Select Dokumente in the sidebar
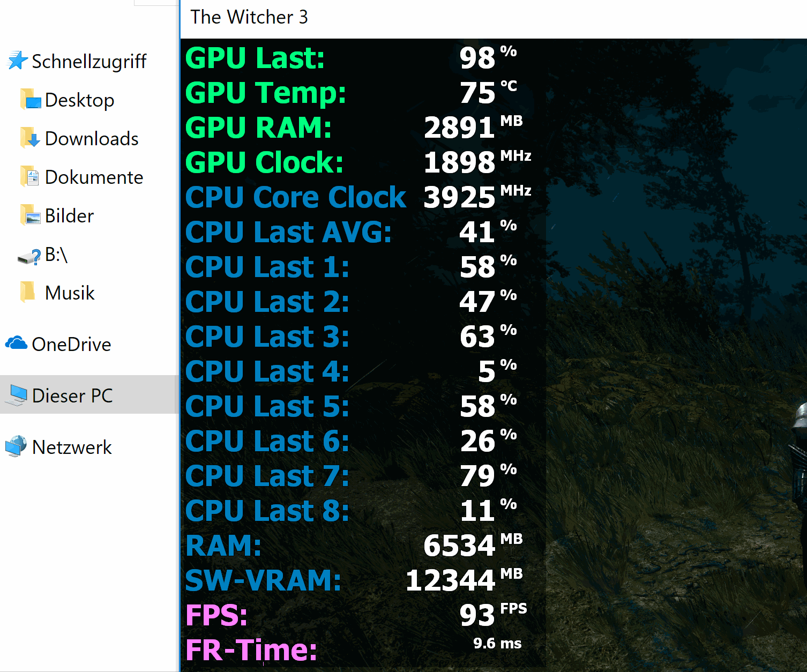The image size is (807, 672). point(94,177)
